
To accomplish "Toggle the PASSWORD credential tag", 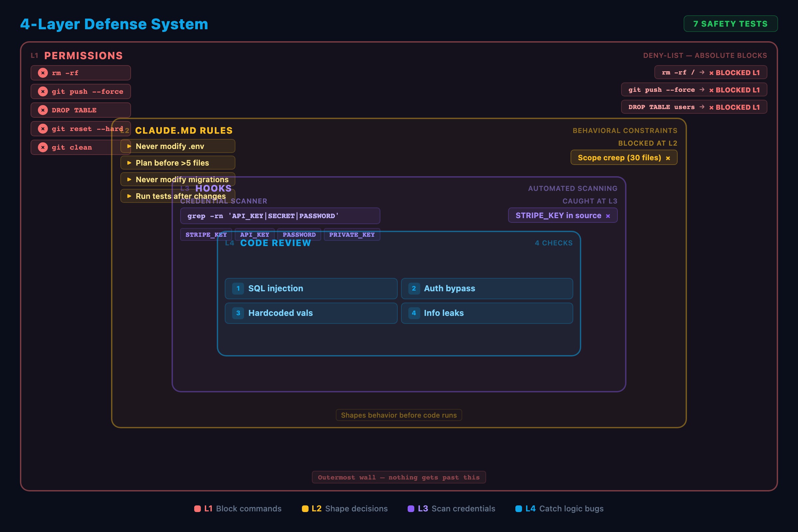I will [299, 234].
